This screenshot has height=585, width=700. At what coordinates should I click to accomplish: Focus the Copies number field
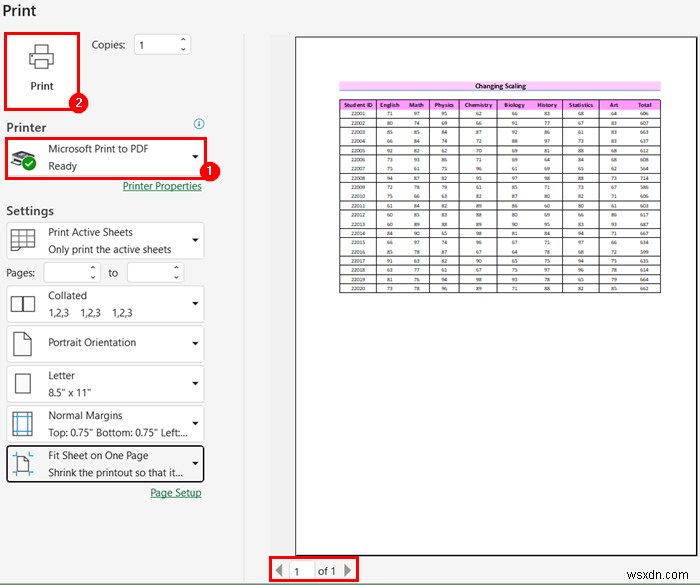(156, 45)
